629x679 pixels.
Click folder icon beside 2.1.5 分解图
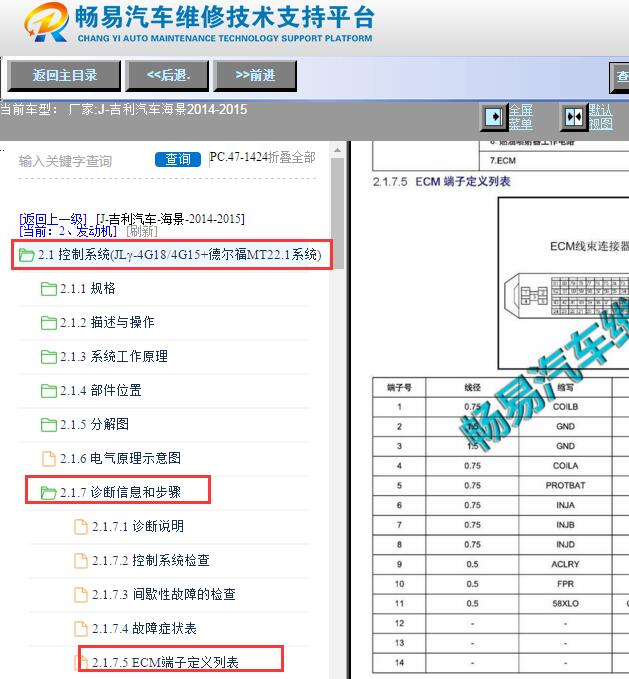point(48,424)
